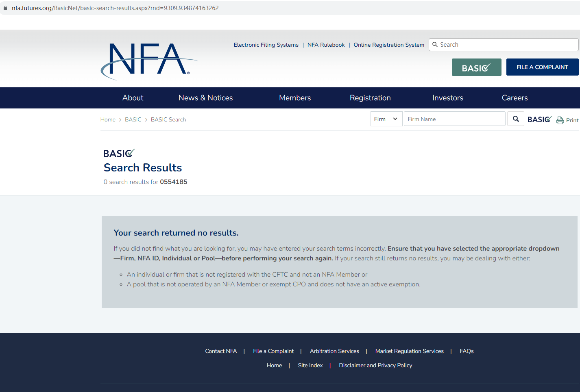Screen dimensions: 580x392
Task: Open Disclaimer and Privacy Policy link
Action: click(375, 365)
